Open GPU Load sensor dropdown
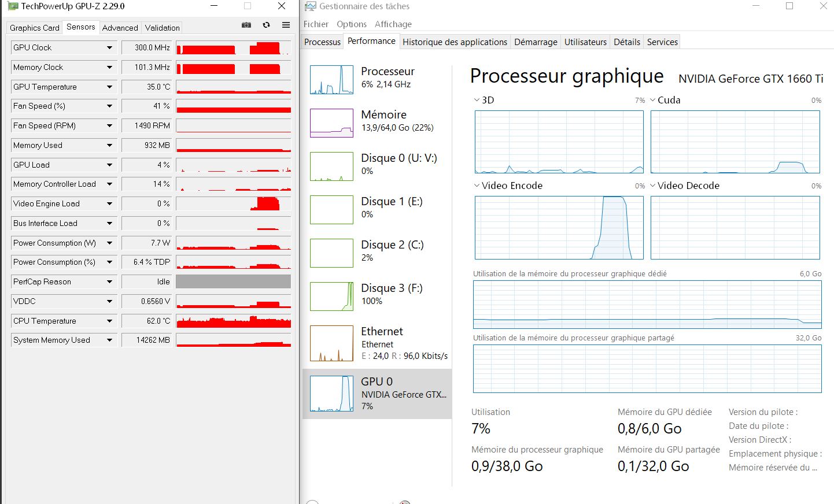This screenshot has width=834, height=504. point(109,165)
